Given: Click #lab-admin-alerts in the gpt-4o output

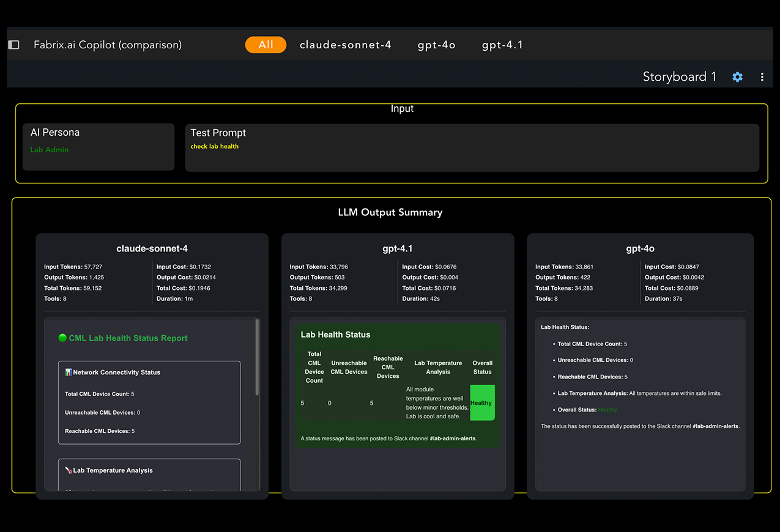Looking at the screenshot, I should [x=715, y=426].
